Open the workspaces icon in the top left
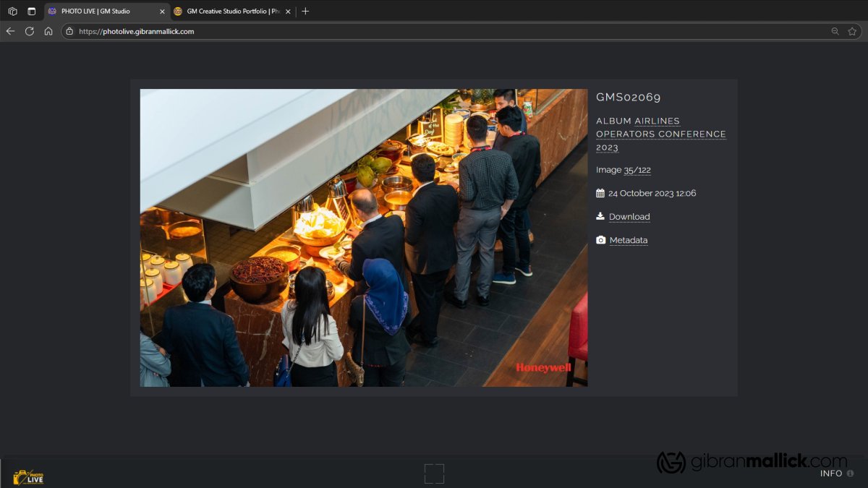 tap(12, 11)
